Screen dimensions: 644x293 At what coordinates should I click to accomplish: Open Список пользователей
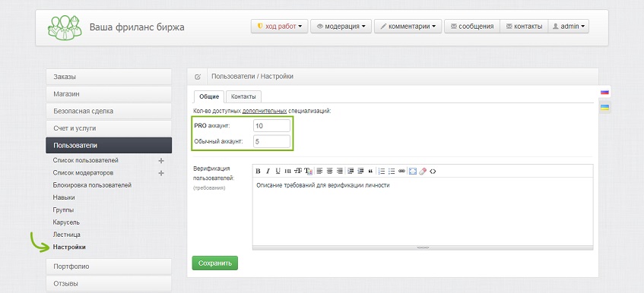[x=85, y=160]
